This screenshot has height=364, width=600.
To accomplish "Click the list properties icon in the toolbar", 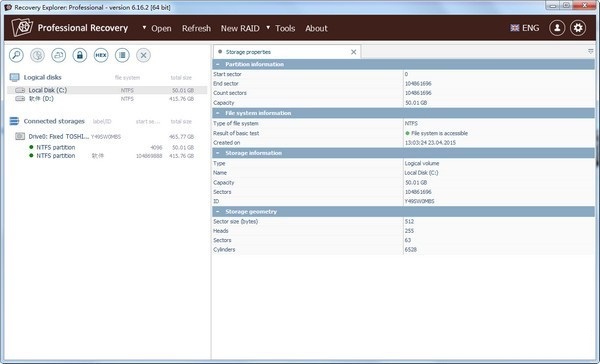I will tap(122, 55).
